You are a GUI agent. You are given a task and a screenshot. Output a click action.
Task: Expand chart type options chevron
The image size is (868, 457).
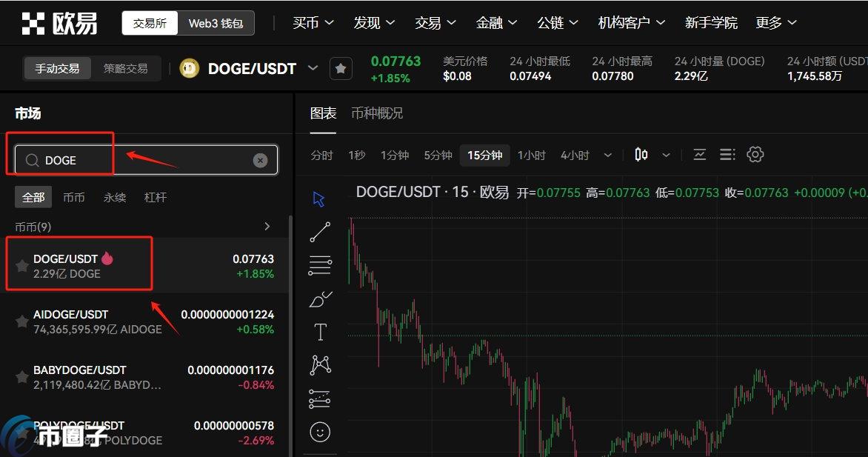(x=667, y=155)
